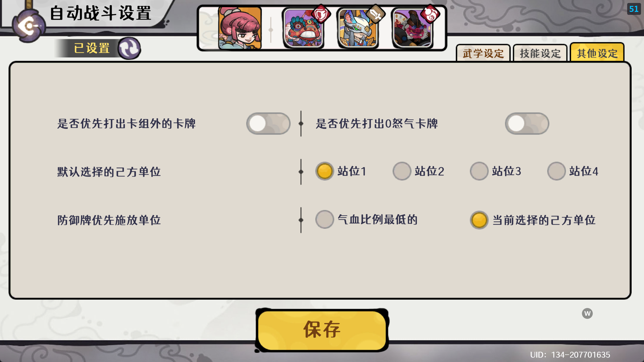Click the grey W circle icon
This screenshot has width=644, height=362.
[x=587, y=313]
